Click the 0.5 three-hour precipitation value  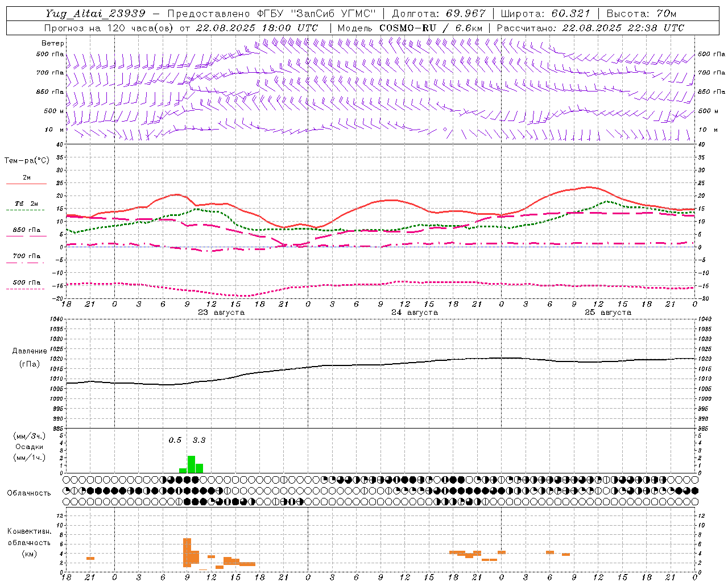[175, 440]
